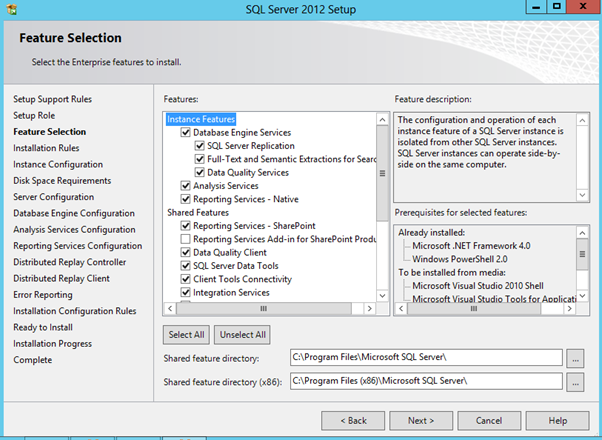602x440 pixels.
Task: Click Microsoft Visual Studio 2010 Shell prerequisite
Action: point(478,286)
